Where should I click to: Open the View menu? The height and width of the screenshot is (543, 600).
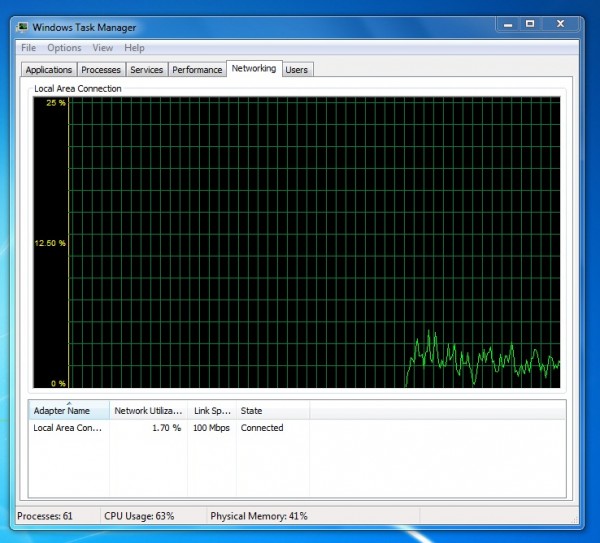(103, 48)
